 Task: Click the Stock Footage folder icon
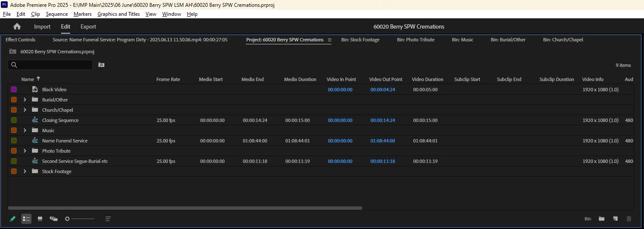click(35, 171)
